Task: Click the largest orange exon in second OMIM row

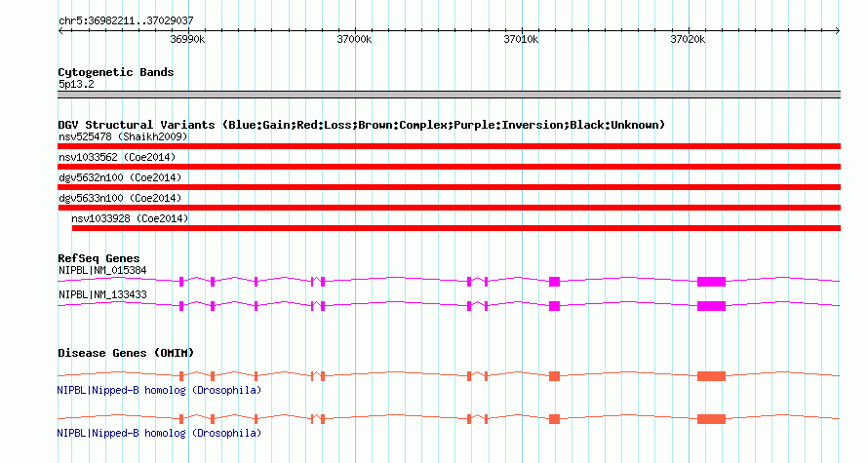Action: click(711, 419)
